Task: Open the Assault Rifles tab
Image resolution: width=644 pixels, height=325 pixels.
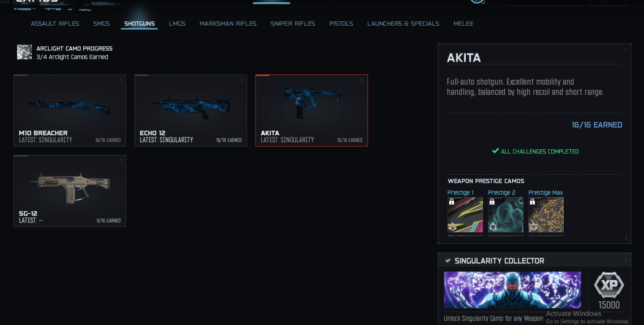Action: click(x=55, y=23)
